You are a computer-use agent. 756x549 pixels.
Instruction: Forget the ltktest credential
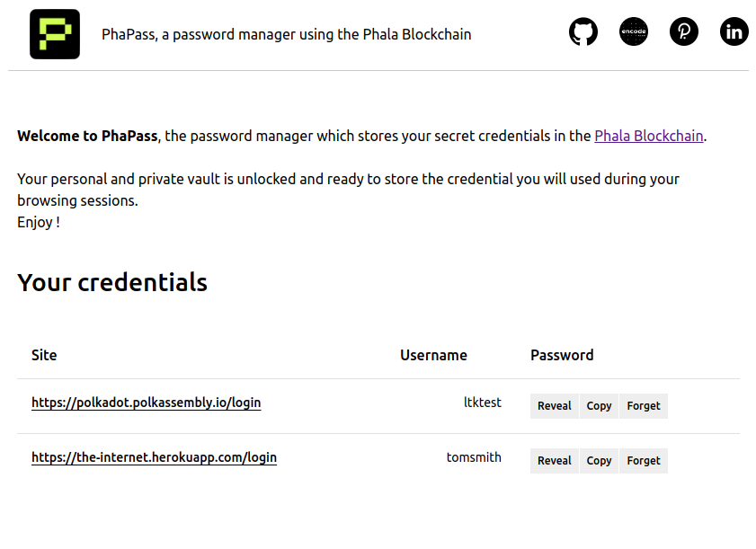click(644, 406)
